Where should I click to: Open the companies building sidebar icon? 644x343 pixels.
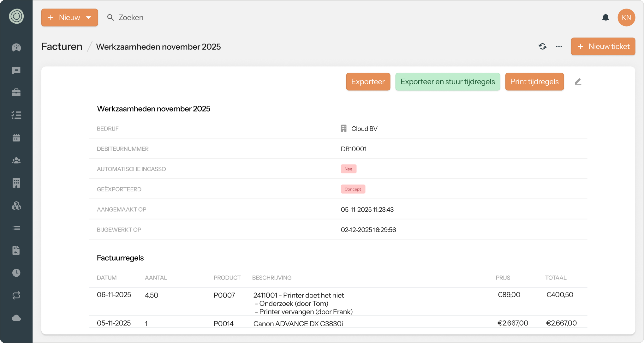[16, 183]
